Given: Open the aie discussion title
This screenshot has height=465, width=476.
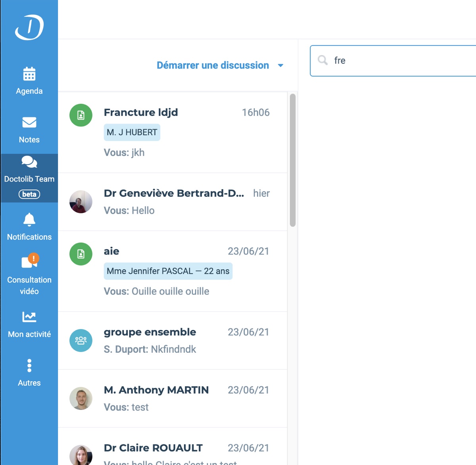Looking at the screenshot, I should [x=111, y=251].
